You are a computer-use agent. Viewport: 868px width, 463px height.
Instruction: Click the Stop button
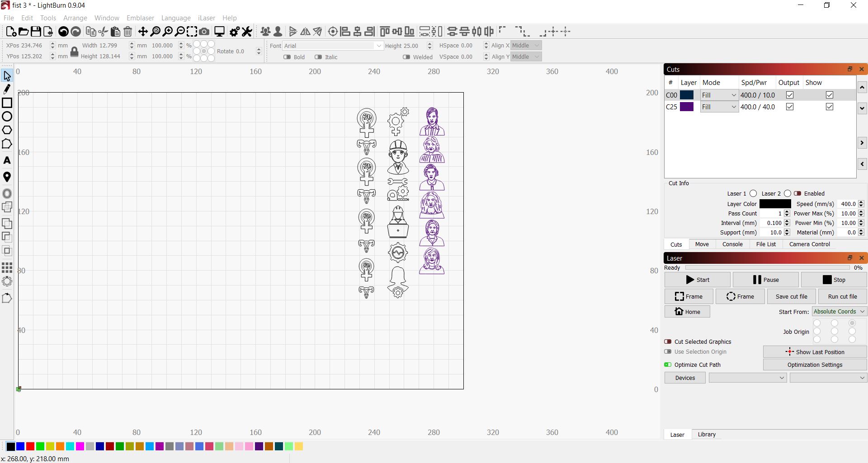tap(834, 280)
